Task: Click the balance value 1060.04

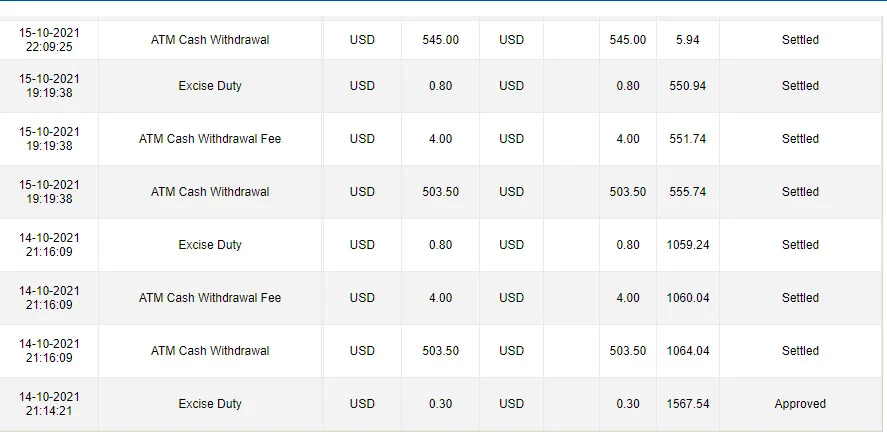Action: (688, 298)
